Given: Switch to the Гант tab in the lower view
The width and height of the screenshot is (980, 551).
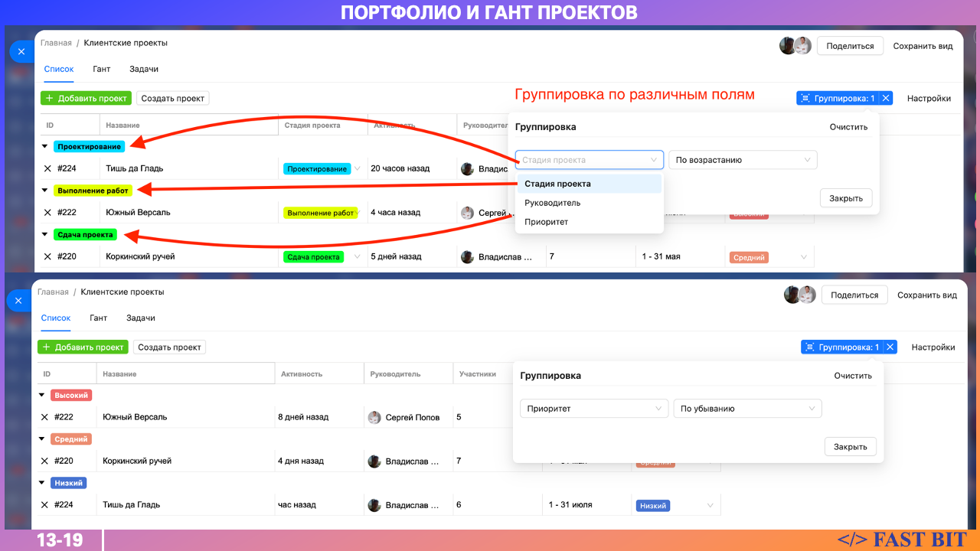Looking at the screenshot, I should [99, 318].
